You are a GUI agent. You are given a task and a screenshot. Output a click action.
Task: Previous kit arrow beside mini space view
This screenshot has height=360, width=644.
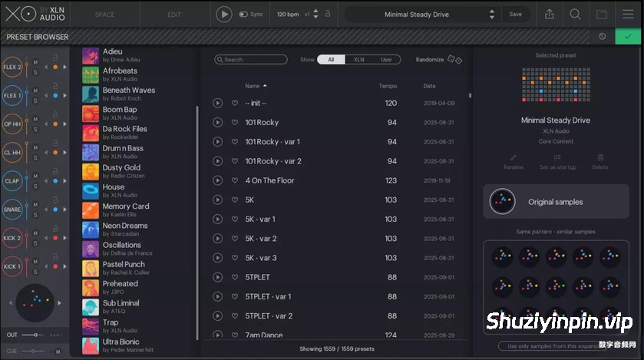point(10,303)
